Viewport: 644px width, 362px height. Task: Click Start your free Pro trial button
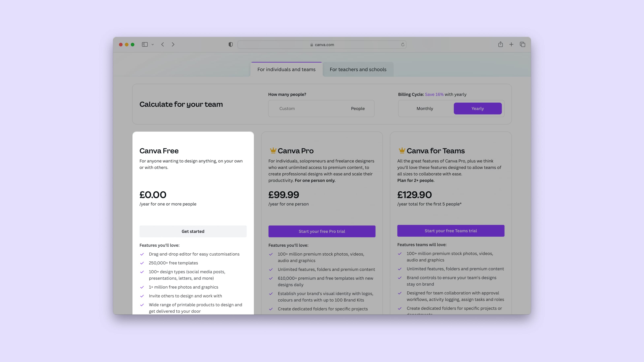(x=322, y=231)
